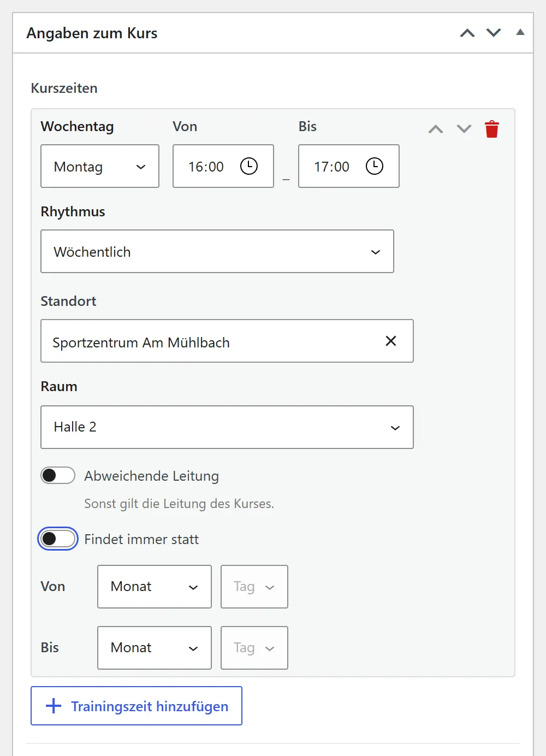The image size is (546, 756).
Task: Move the Montag training time up
Action: point(436,129)
